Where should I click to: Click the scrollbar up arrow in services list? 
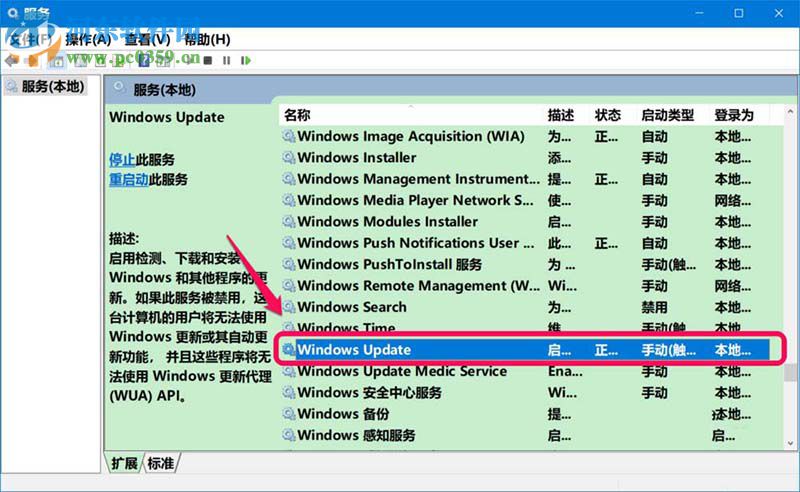[x=790, y=111]
